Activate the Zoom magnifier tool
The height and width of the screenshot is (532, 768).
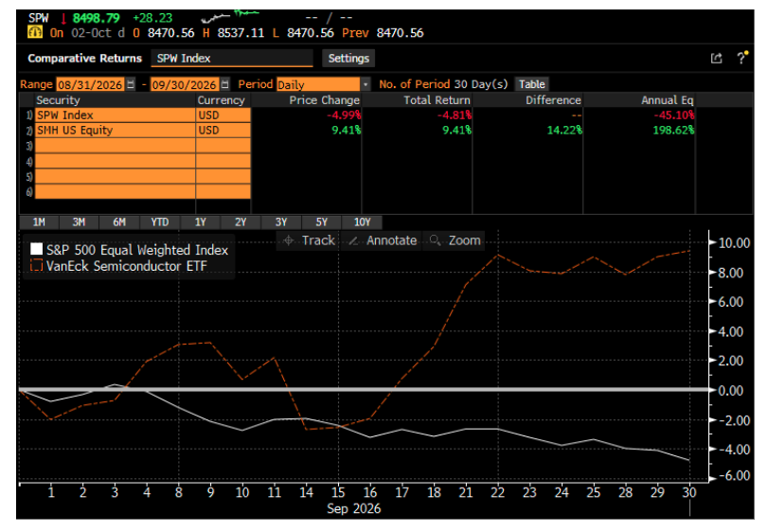455,240
